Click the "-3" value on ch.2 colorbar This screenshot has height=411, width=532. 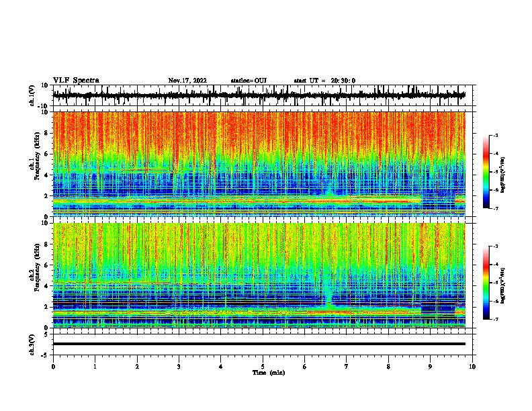[496, 246]
